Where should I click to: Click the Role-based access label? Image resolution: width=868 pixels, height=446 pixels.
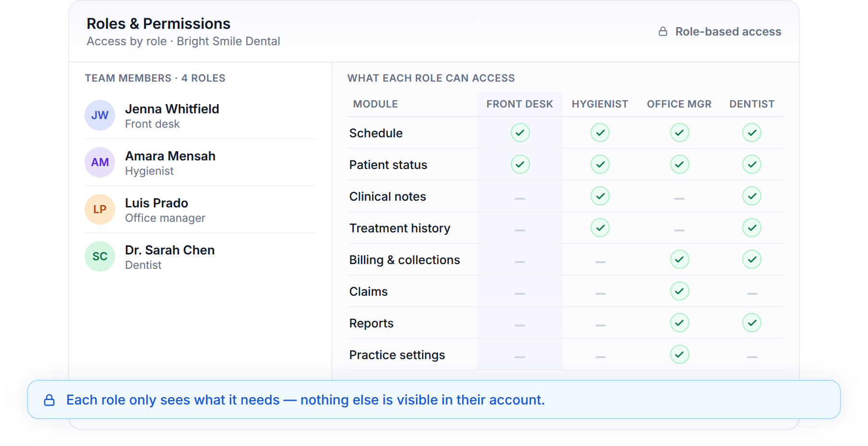[728, 32]
